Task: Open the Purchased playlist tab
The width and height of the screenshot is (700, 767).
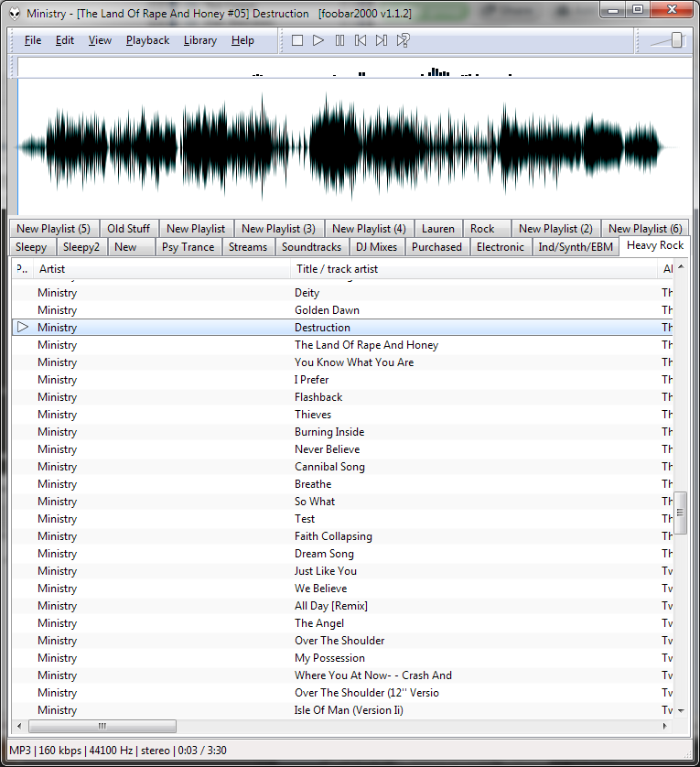Action: tap(436, 247)
